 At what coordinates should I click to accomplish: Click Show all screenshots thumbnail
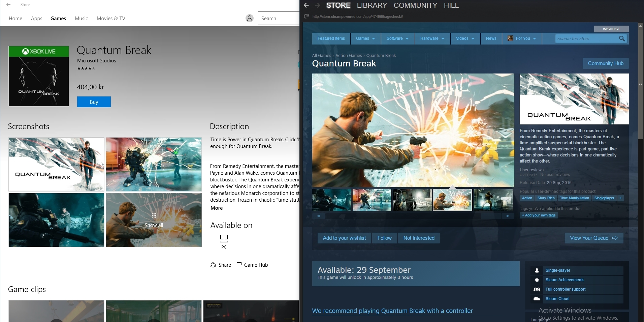154,220
